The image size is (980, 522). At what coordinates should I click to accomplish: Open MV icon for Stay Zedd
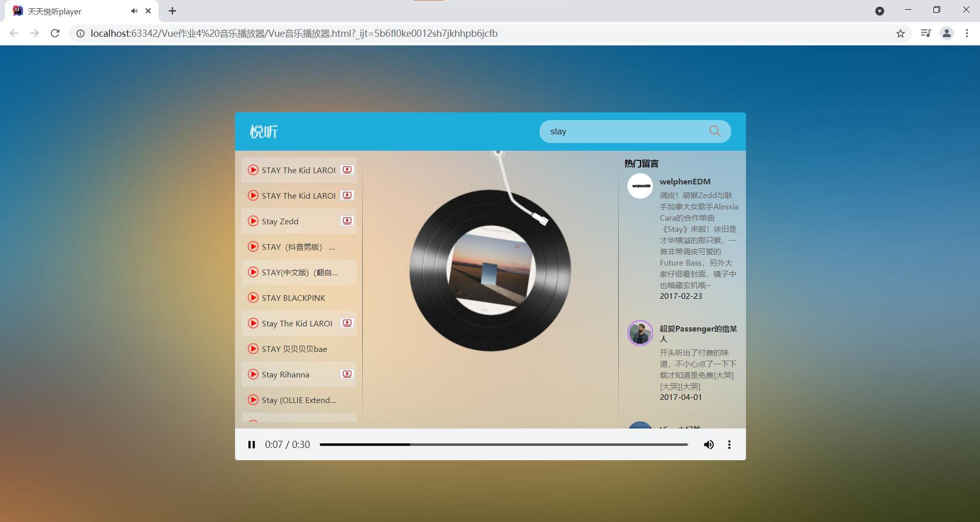(x=347, y=221)
